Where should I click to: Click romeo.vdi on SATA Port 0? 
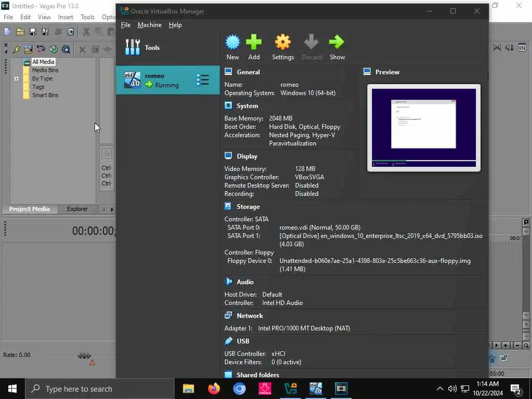(320, 228)
